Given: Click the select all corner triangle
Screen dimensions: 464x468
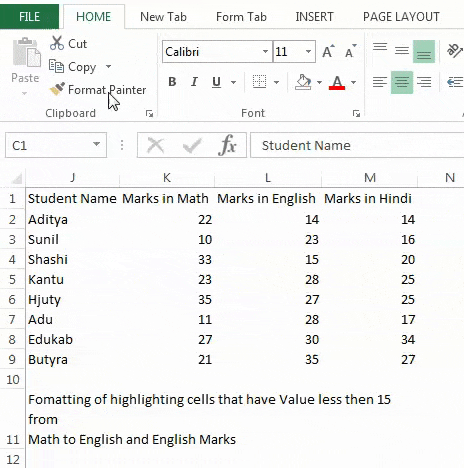Looking at the screenshot, I should coord(17,178).
